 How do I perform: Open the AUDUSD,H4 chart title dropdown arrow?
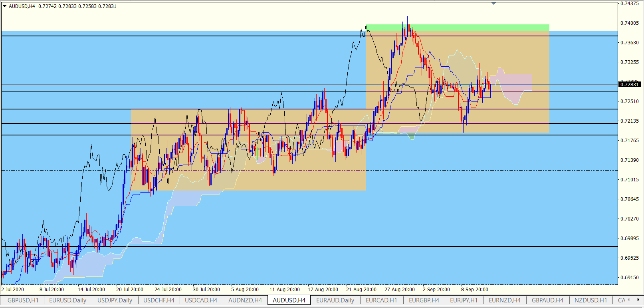[x=5, y=6]
